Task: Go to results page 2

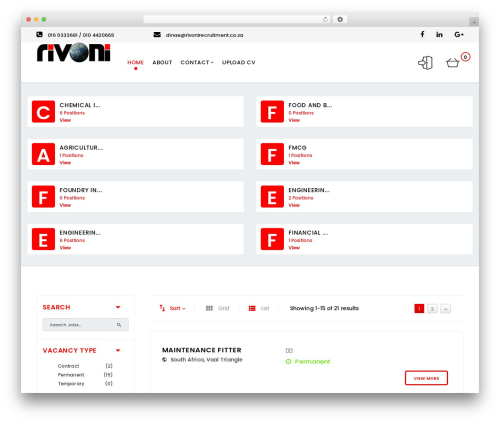Action: (x=432, y=309)
